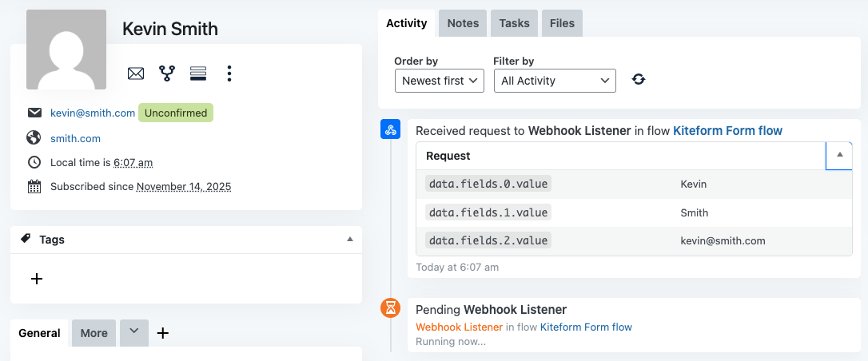Click the blue webhook activity icon
Image resolution: width=868 pixels, height=361 pixels.
point(390,129)
